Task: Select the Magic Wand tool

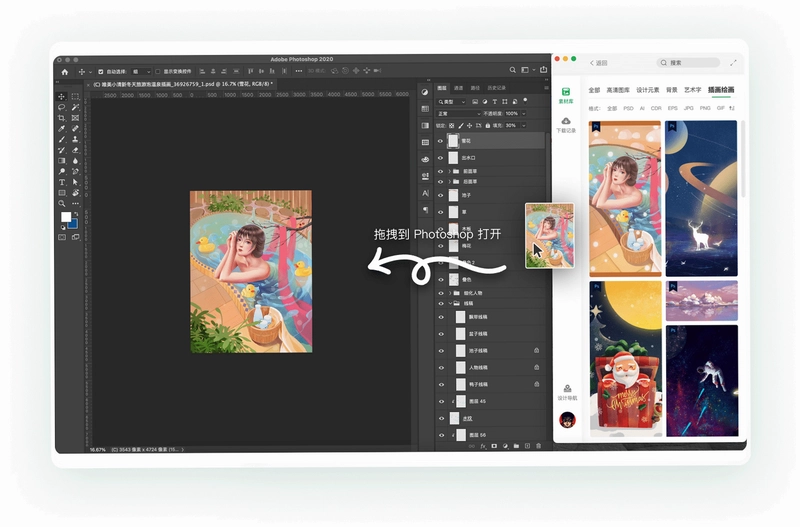Action: 76,107
